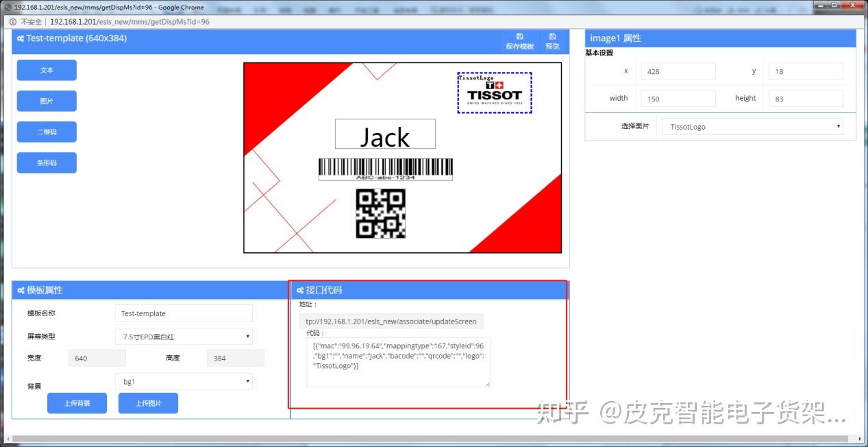The image size is (868, 447).
Task: Add a 图片 image element
Action: click(x=47, y=101)
